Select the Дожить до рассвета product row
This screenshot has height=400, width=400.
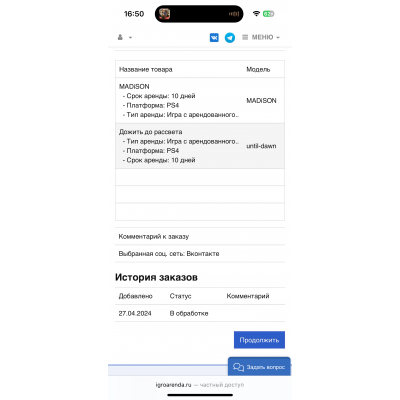coord(200,146)
